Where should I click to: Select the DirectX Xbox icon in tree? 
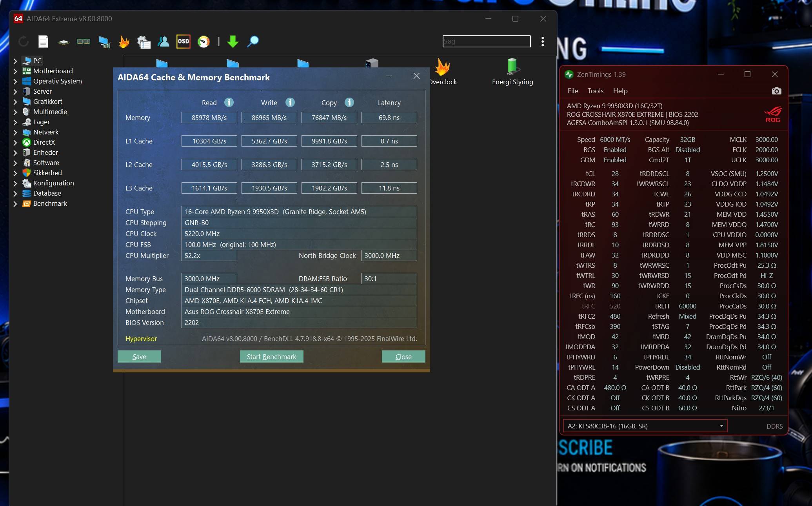pos(27,142)
